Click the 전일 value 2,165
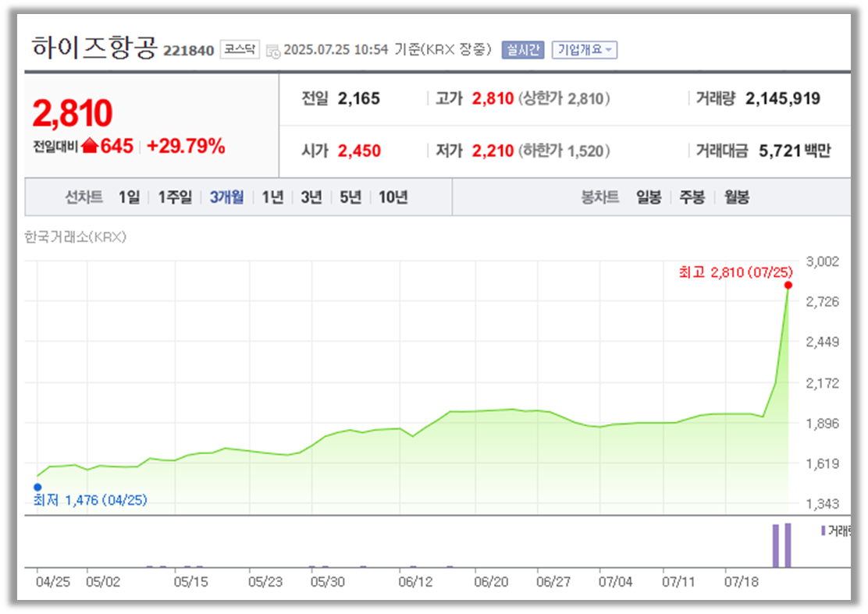The image size is (868, 614). coord(359,98)
